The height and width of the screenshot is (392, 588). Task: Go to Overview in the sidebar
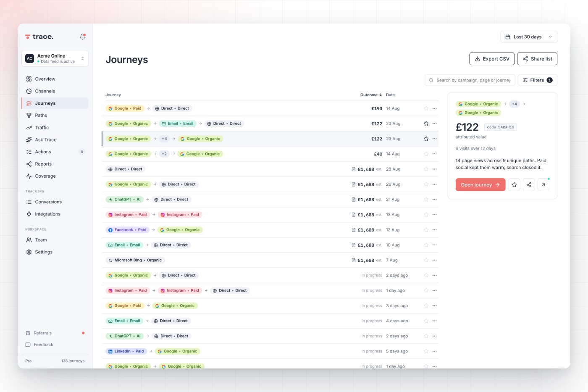tap(55, 79)
